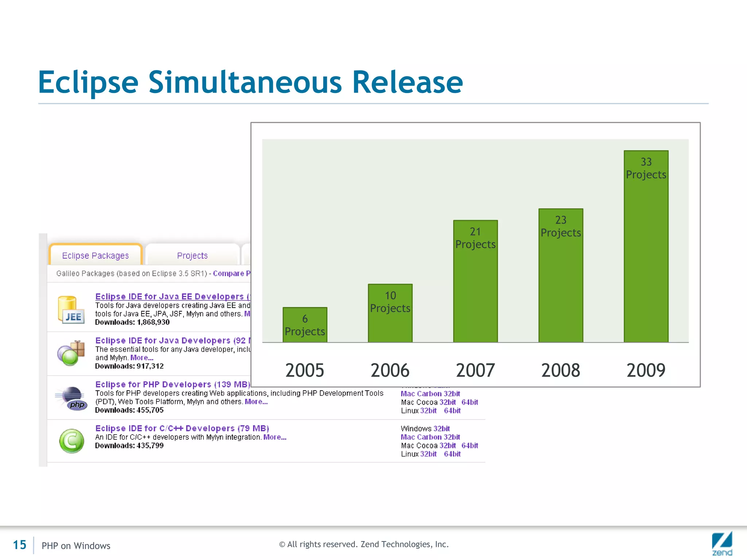Image resolution: width=747 pixels, height=560 pixels.
Task: Click the Zend logo in footer
Action: coord(722,544)
